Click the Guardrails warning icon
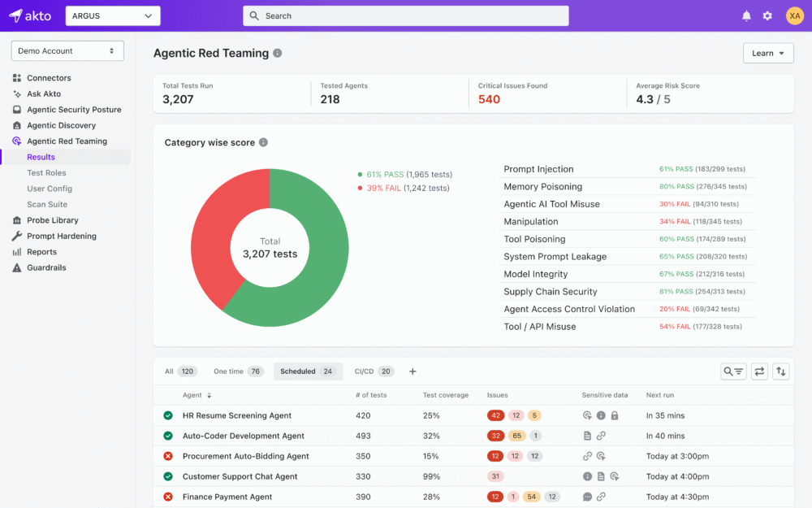812x508 pixels. coord(17,267)
